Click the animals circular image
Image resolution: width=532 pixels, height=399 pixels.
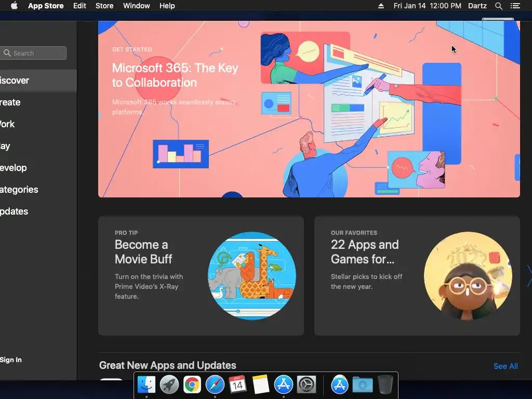point(252,276)
